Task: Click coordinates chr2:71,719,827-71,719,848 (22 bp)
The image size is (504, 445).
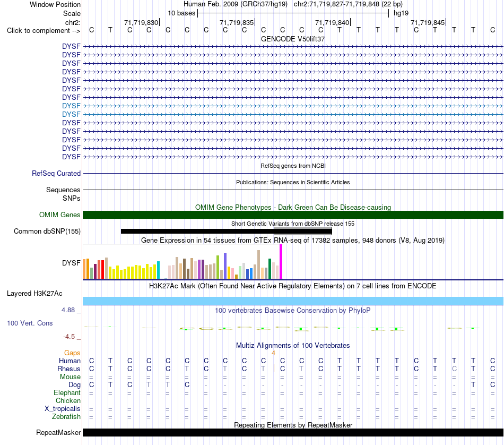Action: click(x=348, y=4)
